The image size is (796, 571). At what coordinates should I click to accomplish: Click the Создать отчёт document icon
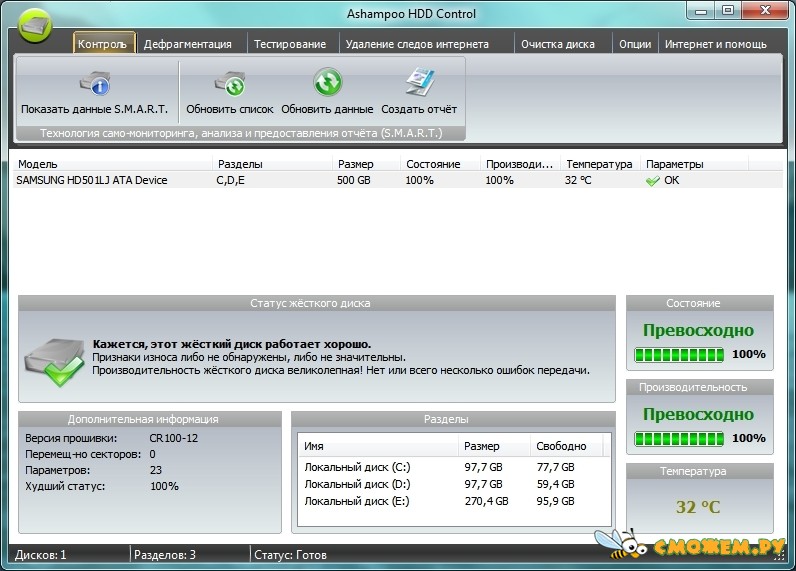point(420,82)
